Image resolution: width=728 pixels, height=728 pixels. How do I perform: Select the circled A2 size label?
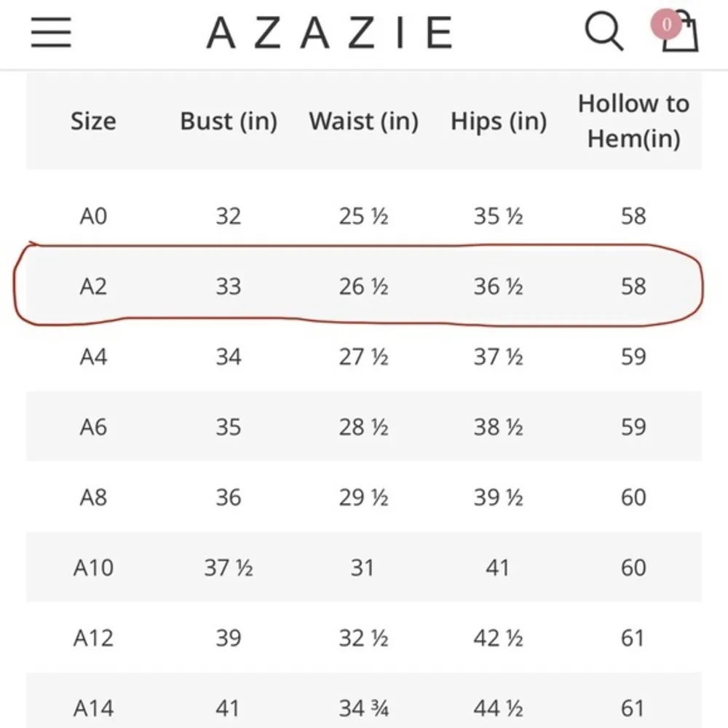[93, 286]
